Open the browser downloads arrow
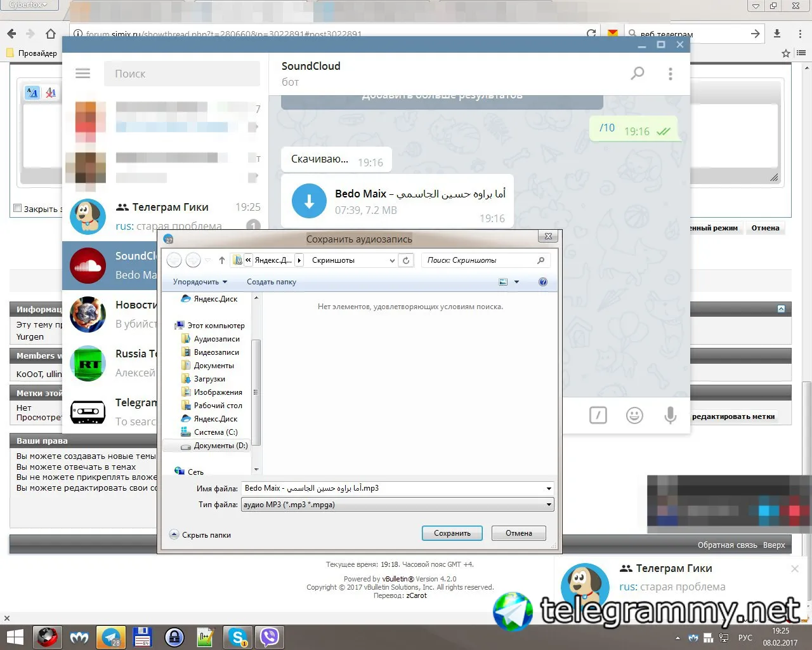This screenshot has width=812, height=650. click(777, 34)
